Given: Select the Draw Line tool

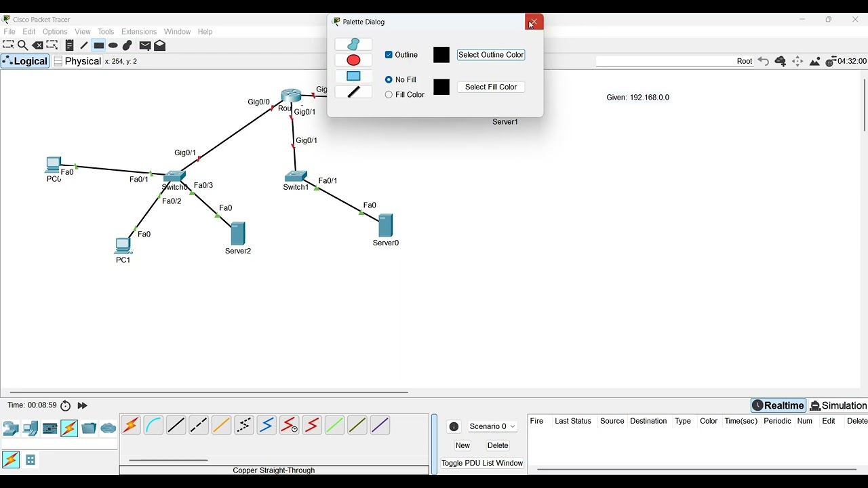Looking at the screenshot, I should click(x=84, y=45).
